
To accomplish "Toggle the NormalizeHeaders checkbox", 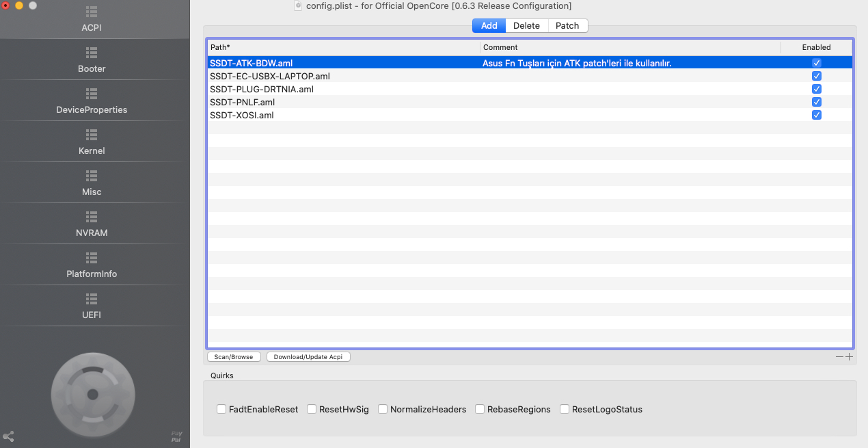I will point(383,409).
